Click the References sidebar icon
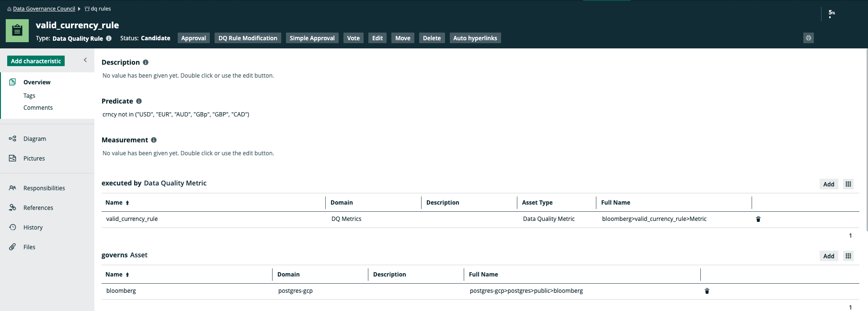The height and width of the screenshot is (311, 868). tap(12, 207)
